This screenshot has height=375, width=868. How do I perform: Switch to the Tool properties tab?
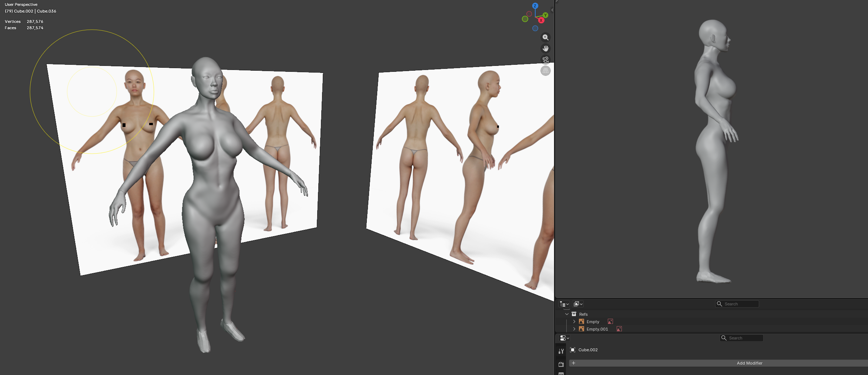click(561, 351)
